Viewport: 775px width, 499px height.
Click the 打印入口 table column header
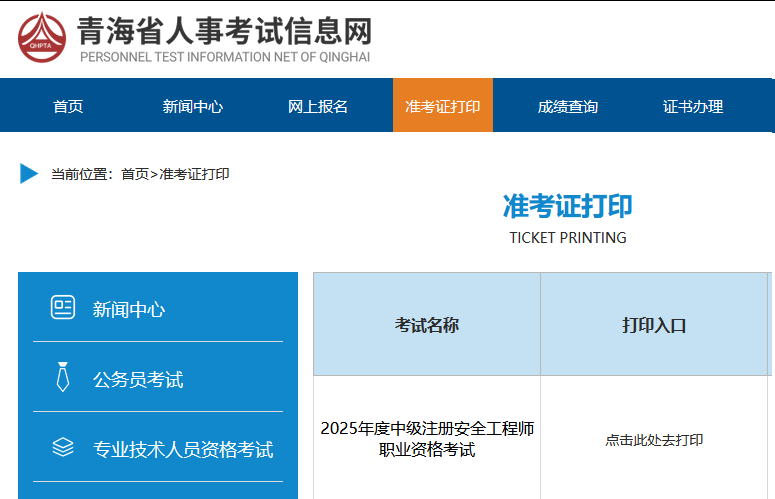click(x=654, y=325)
